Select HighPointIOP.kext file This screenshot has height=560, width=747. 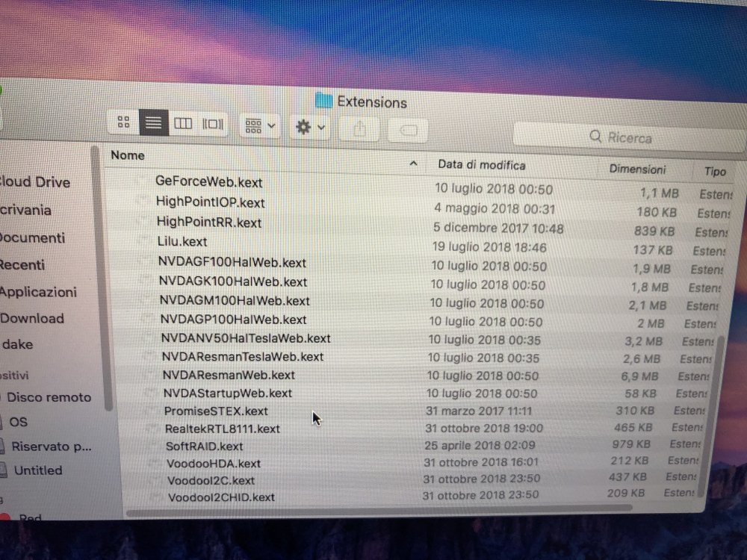pos(210,202)
